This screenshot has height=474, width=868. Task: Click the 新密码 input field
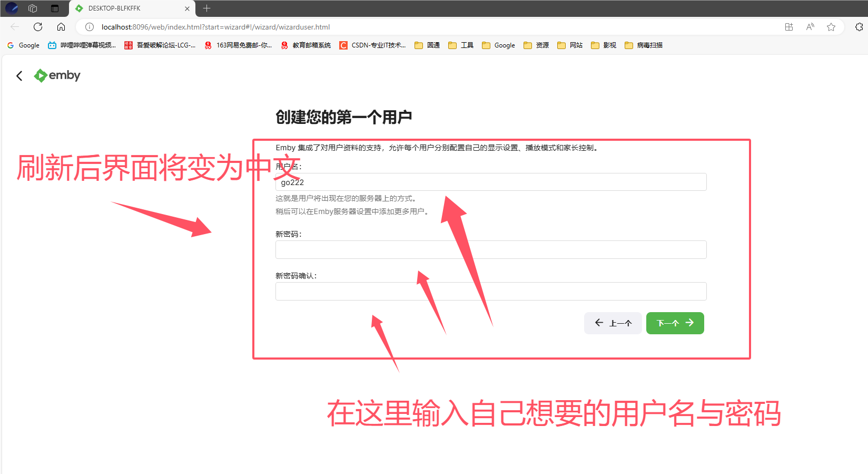click(491, 249)
